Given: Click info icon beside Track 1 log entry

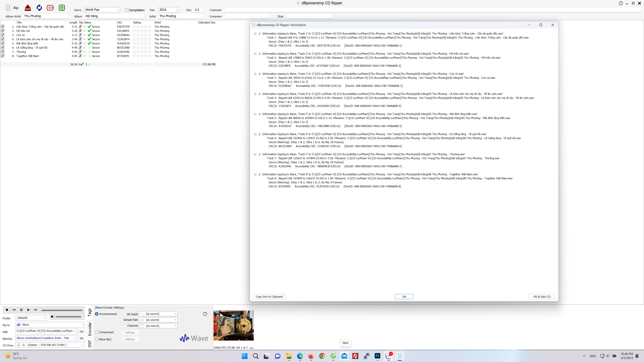Looking at the screenshot, I should [x=259, y=34].
